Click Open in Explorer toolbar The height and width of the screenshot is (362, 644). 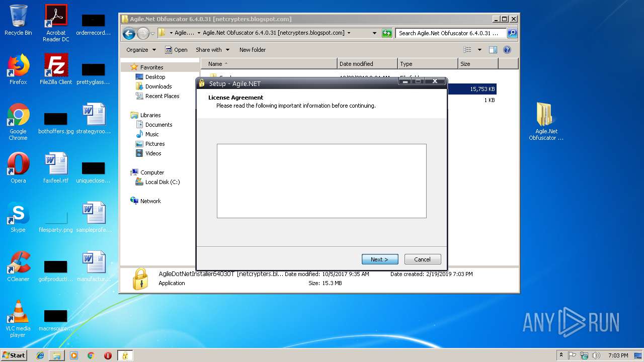[176, 50]
